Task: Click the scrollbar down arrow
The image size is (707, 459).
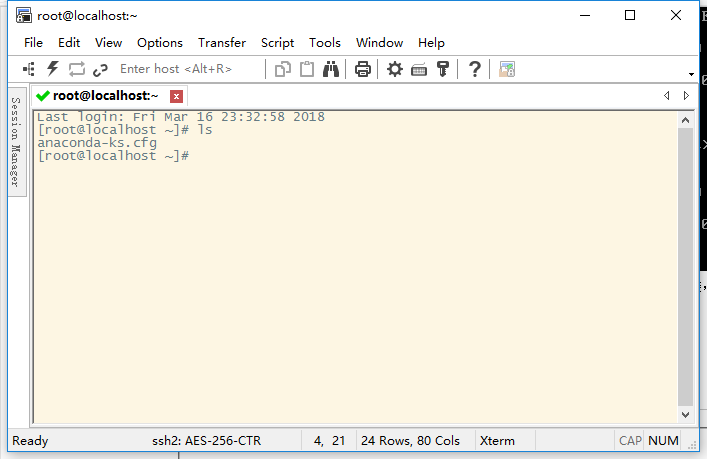Action: click(685, 415)
